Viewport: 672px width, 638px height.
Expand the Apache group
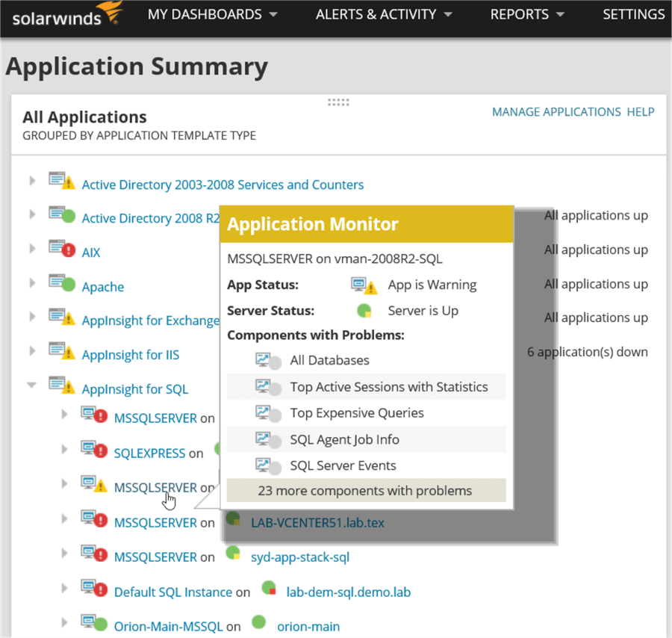point(32,282)
